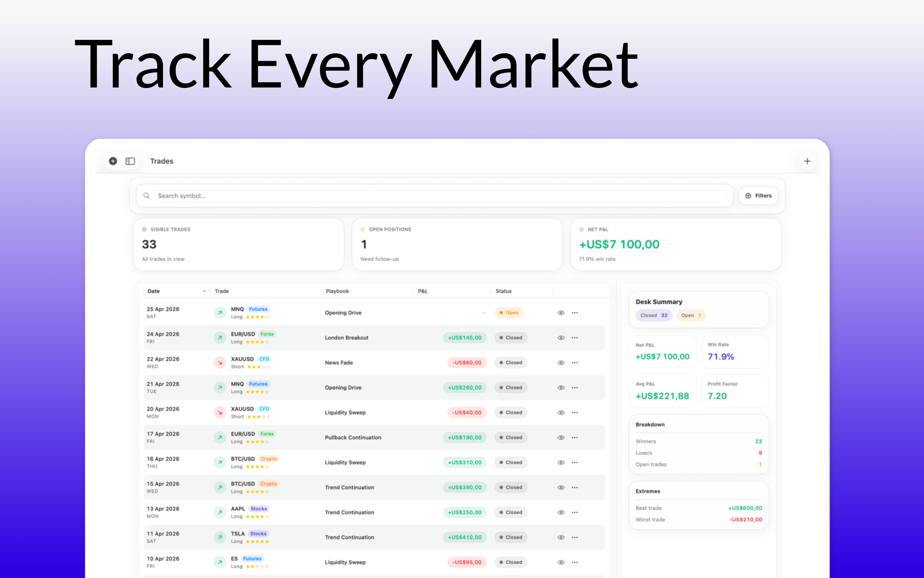This screenshot has height=578, width=924.
Task: View the 16 Apr BTC/USD trade eye icon
Action: tap(561, 462)
